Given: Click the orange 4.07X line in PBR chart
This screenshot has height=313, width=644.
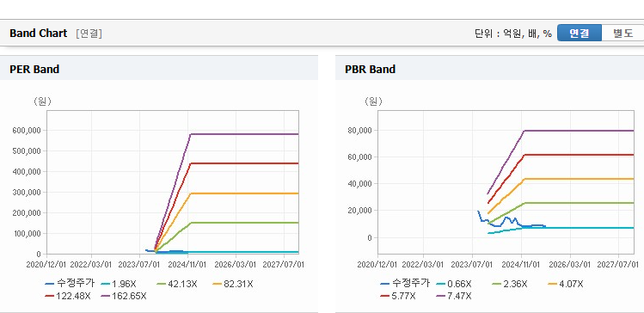Looking at the screenshot, I should [x=580, y=179].
